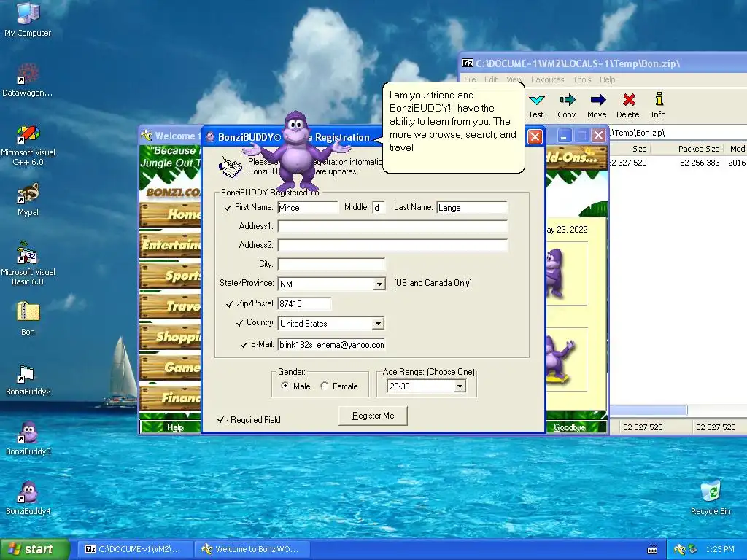Click Sports button in BonziWorld sidebar
This screenshot has width=747, height=560.
[170, 276]
